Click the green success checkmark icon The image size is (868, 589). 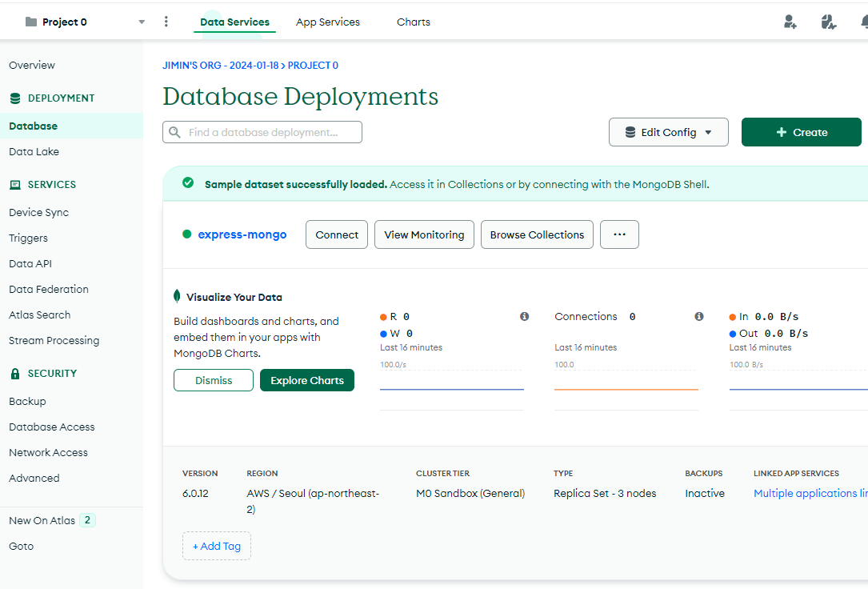[188, 182]
